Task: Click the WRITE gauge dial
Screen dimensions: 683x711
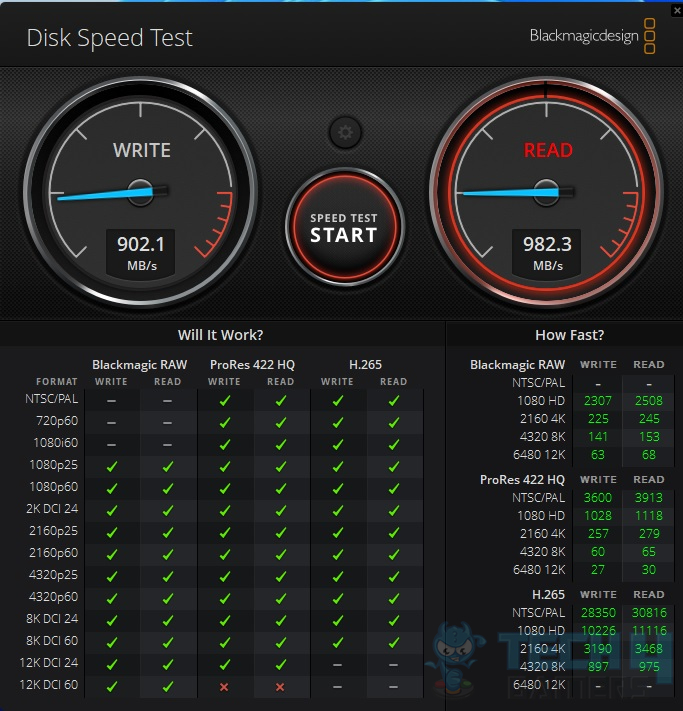Action: [x=141, y=192]
